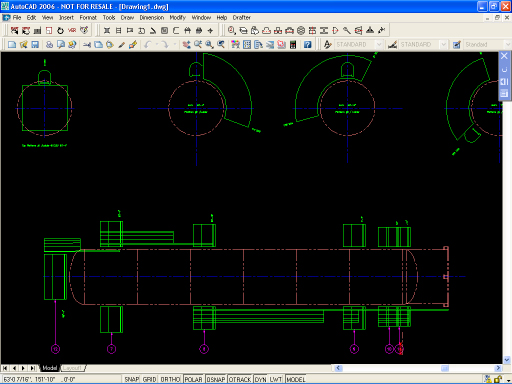This screenshot has height=384, width=512.
Task: Toggle GRID display in status bar
Action: [x=149, y=379]
